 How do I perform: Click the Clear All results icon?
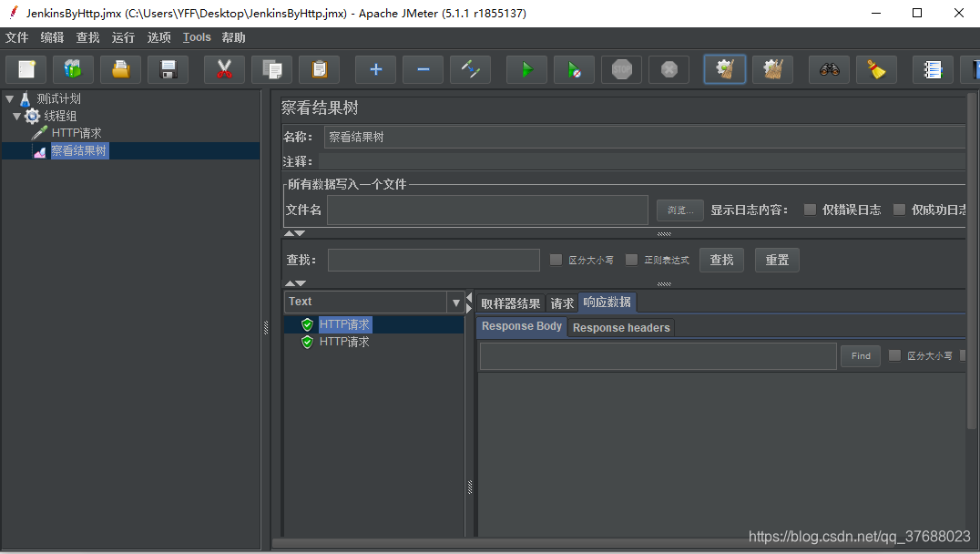pyautogui.click(x=773, y=69)
